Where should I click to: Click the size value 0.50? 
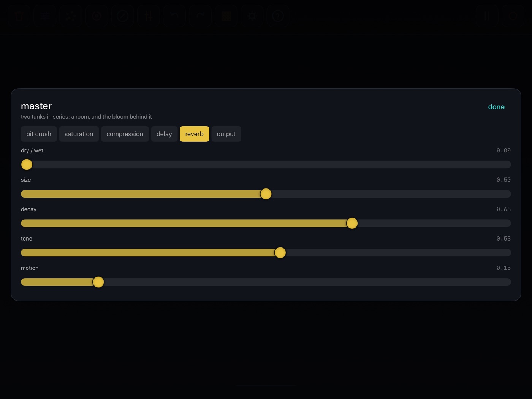pos(503,180)
